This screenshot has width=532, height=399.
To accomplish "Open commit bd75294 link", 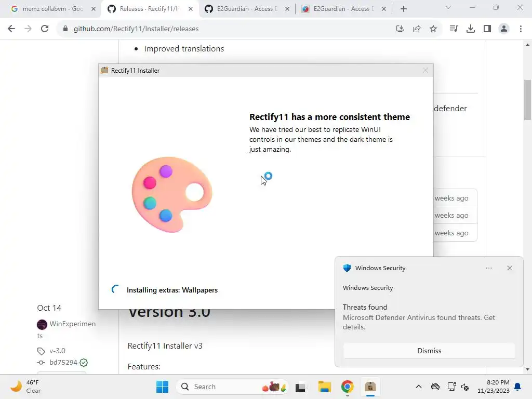I will [x=63, y=362].
